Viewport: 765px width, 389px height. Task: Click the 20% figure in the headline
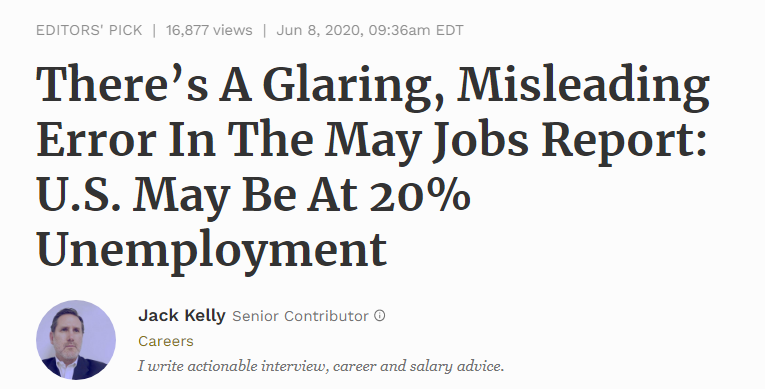pos(420,196)
